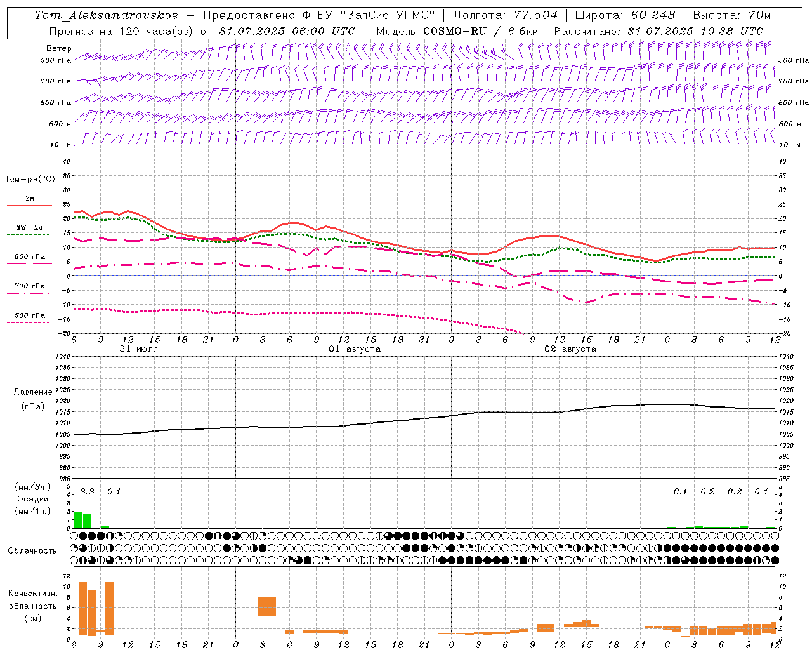
Task: Click the orange convective bar near 3h on 01 августа
Action: (267, 607)
